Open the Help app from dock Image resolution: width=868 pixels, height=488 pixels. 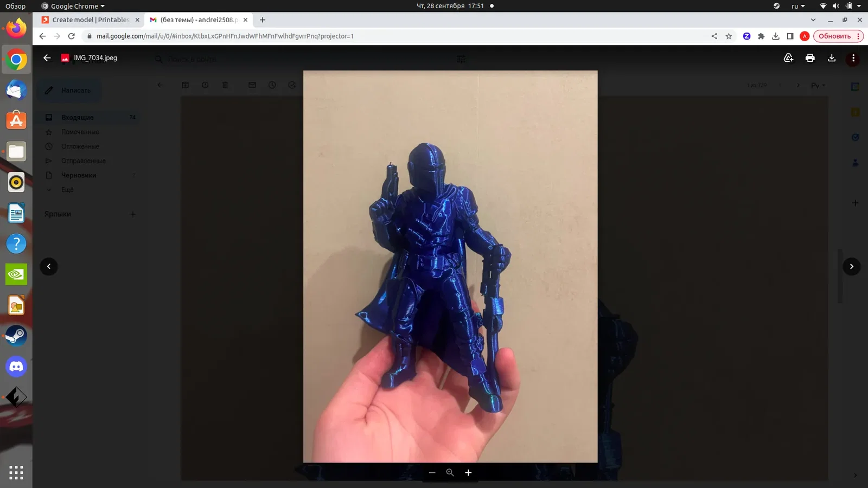point(16,244)
